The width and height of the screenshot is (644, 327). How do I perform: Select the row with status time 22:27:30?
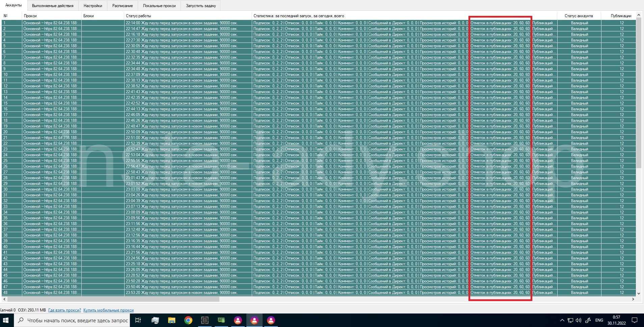319,40
